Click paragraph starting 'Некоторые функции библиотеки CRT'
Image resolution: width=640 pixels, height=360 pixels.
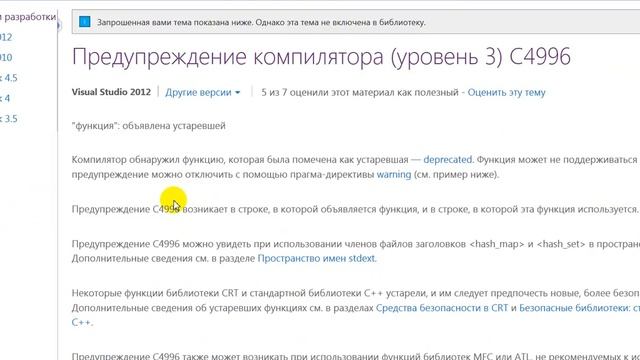(355, 308)
